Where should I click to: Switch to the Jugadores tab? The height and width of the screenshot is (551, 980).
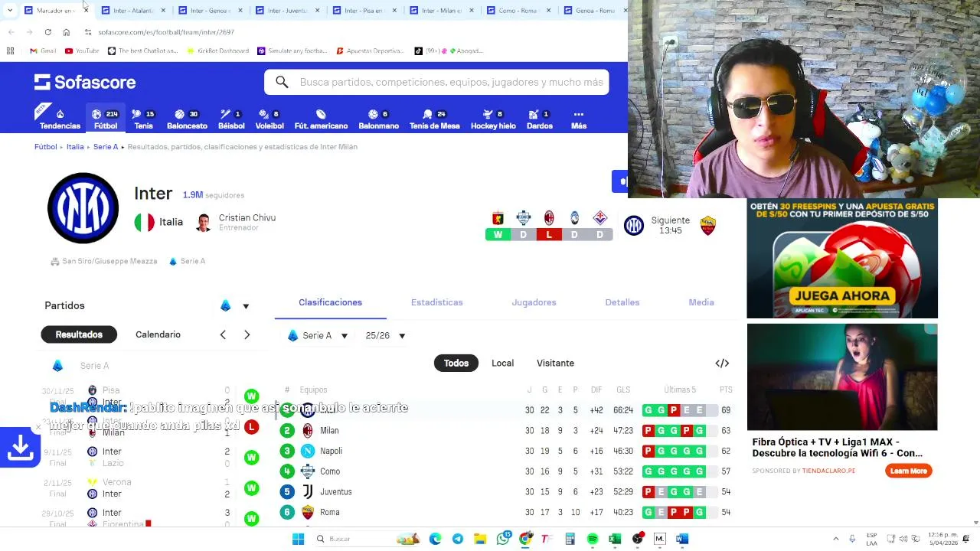[x=534, y=302]
